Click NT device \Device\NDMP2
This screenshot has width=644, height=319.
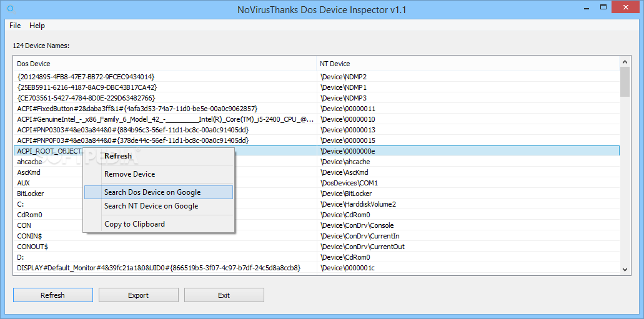[344, 77]
